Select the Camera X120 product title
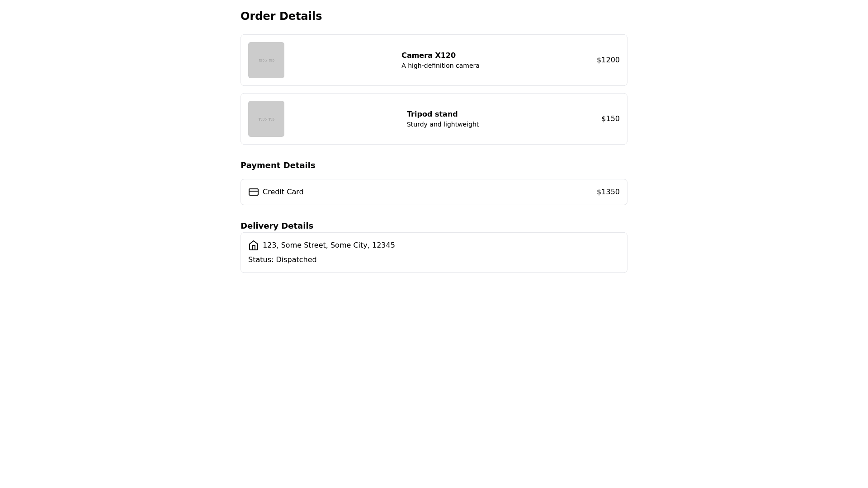The width and height of the screenshot is (868, 488). pyautogui.click(x=428, y=56)
